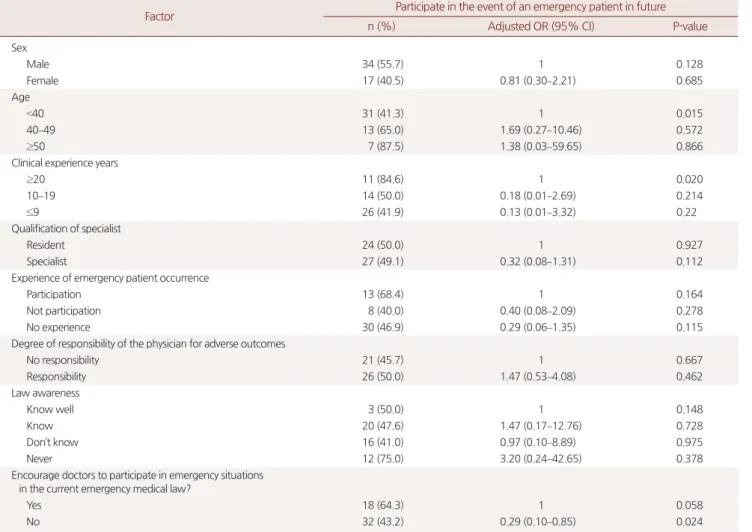Click the 'n (%)' column header
Viewport: 752px width, 532px height.
pos(381,26)
